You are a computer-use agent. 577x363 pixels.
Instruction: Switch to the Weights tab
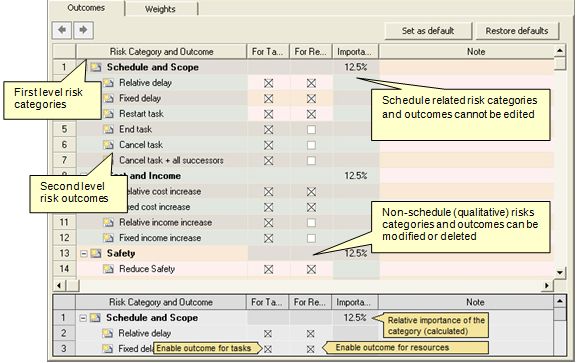coord(160,9)
